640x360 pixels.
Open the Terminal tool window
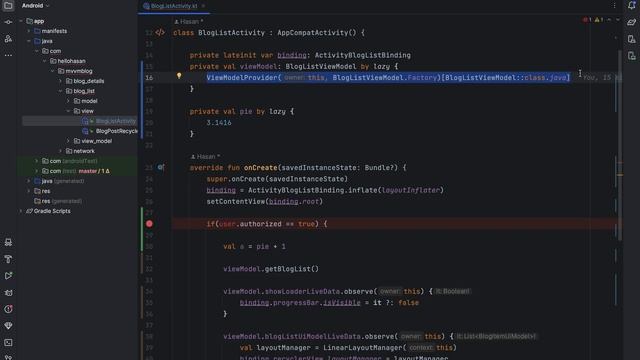point(8,342)
